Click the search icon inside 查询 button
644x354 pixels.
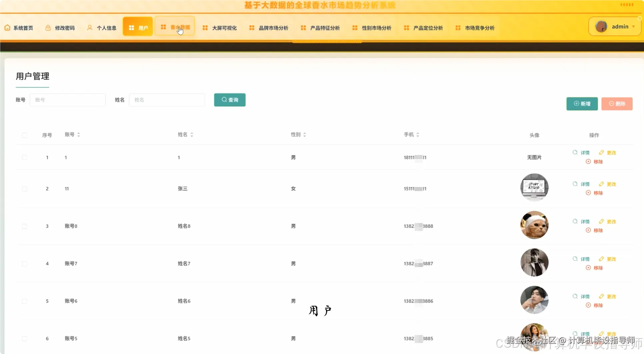coord(224,100)
